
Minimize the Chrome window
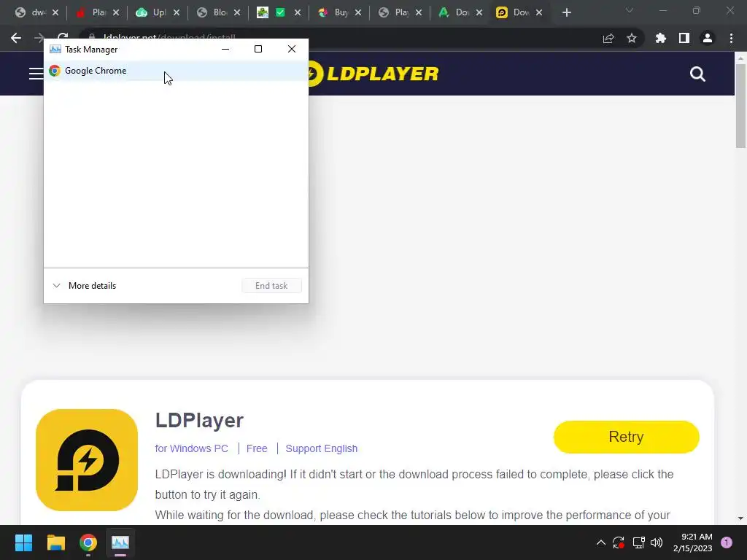pos(663,10)
